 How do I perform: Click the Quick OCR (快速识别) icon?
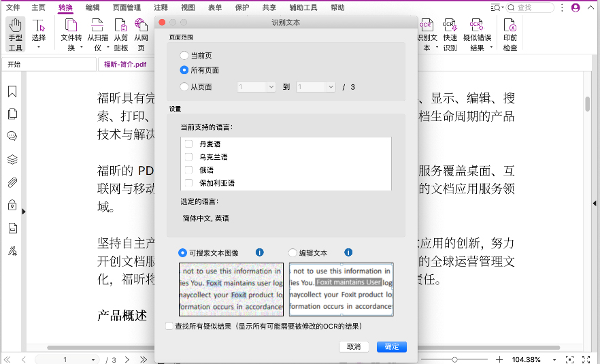450,34
